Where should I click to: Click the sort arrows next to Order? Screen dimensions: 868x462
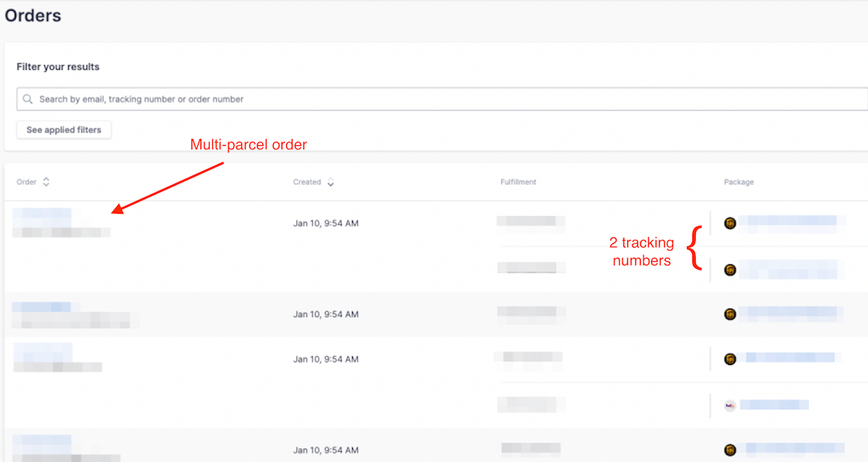(46, 182)
